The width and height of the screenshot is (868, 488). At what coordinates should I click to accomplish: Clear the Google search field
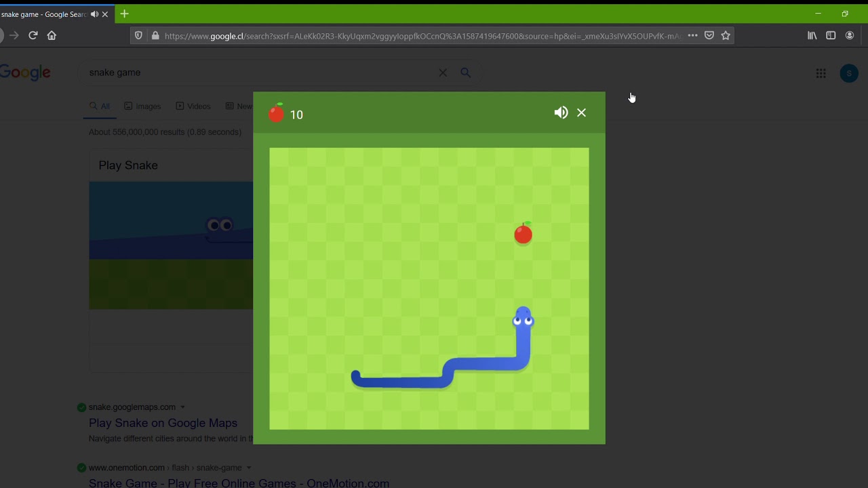(x=443, y=73)
